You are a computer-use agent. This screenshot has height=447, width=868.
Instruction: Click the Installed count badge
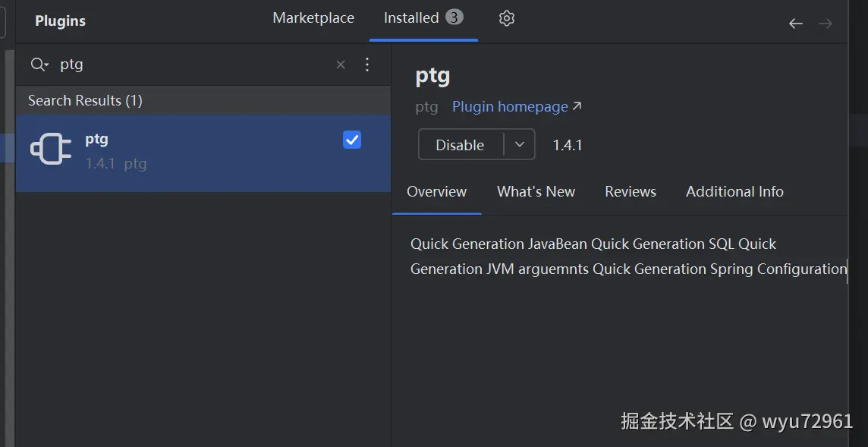point(454,17)
